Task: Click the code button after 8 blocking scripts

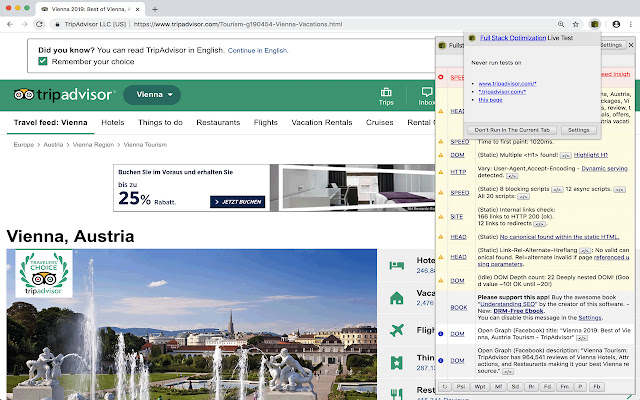Action: tap(557, 189)
